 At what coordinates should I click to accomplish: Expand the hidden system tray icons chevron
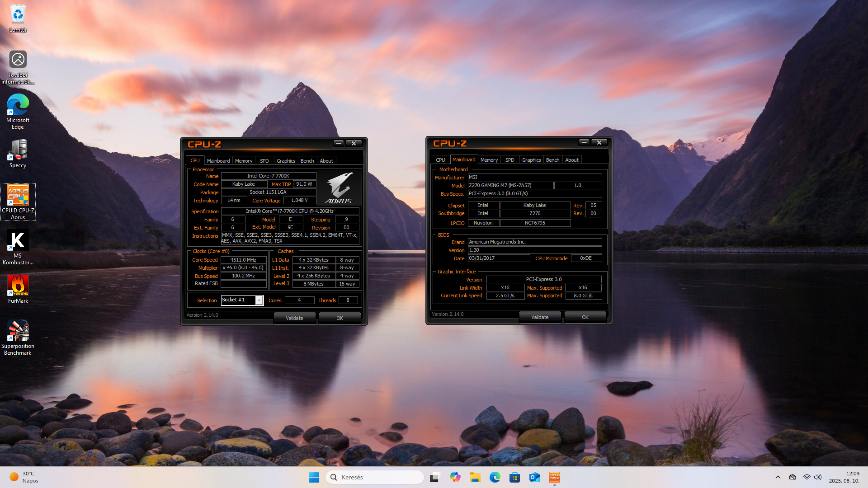778,477
